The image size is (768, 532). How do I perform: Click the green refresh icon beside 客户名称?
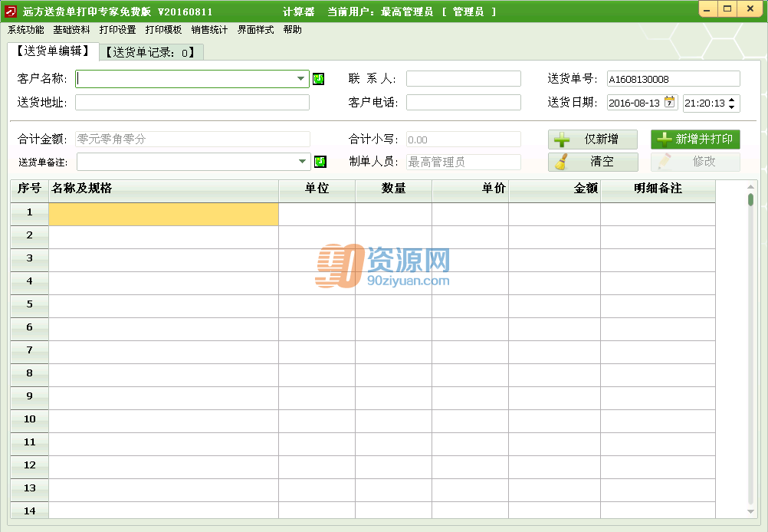[x=318, y=79]
